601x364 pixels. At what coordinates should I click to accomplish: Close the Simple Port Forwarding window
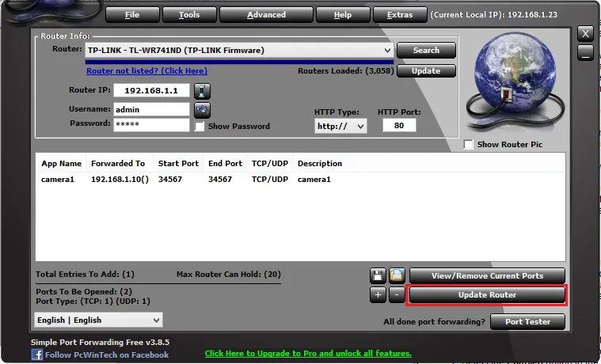tap(585, 34)
